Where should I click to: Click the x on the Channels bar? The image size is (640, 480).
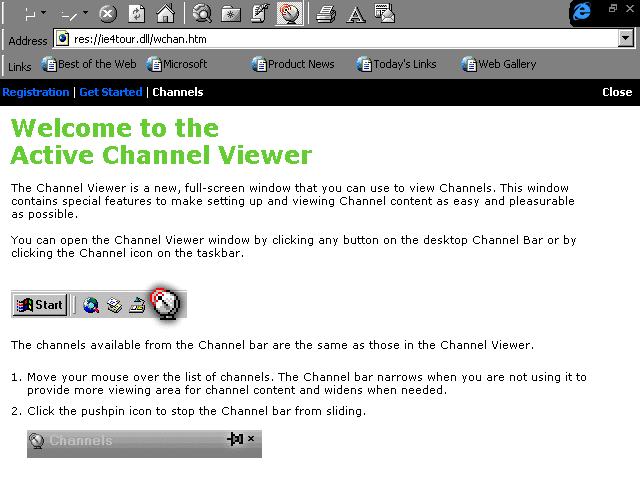tap(251, 438)
